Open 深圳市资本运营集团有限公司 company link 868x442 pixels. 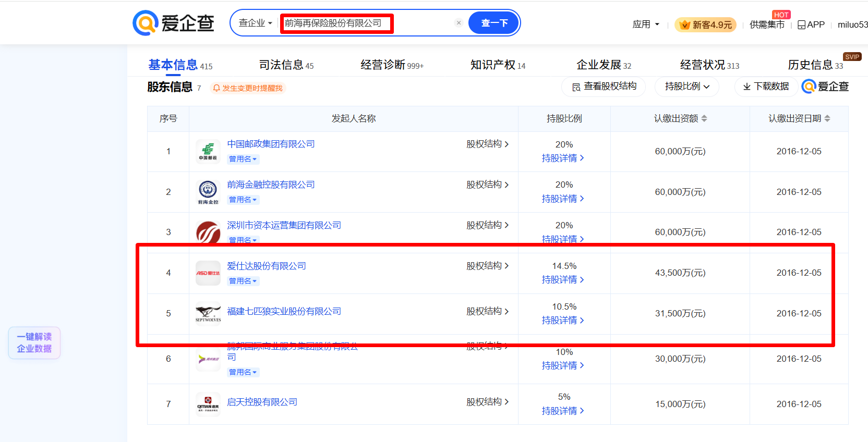coord(284,225)
